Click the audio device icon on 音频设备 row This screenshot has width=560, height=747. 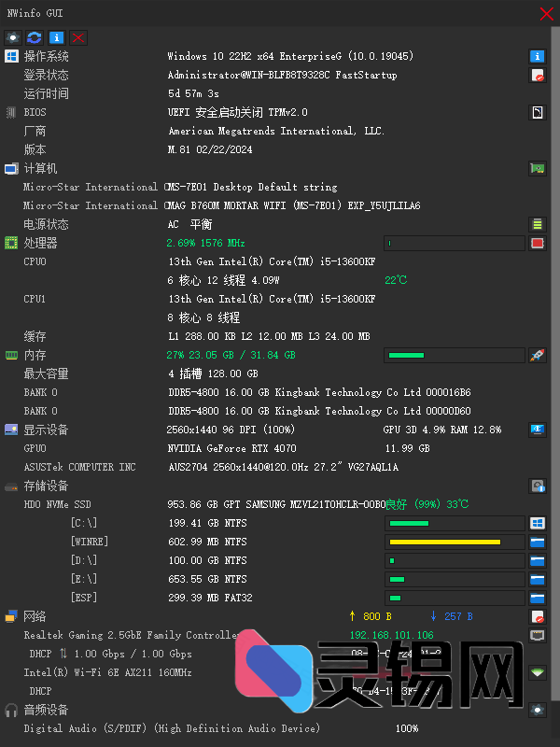tap(538, 710)
